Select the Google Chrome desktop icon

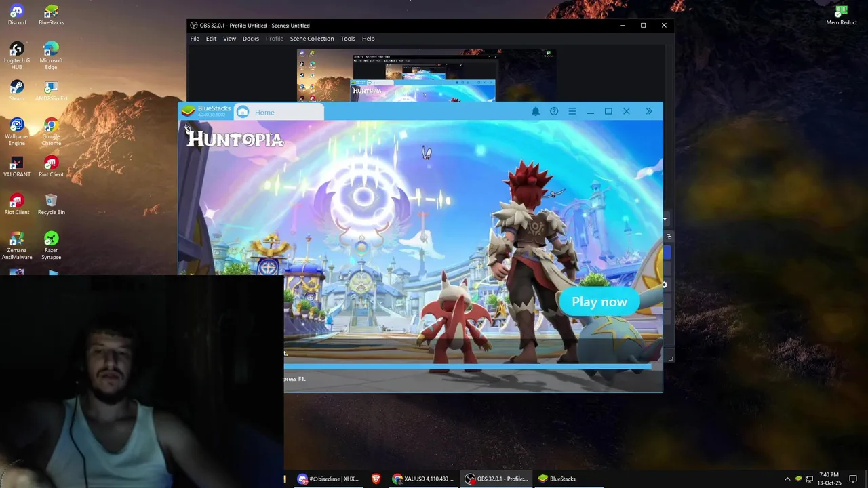coord(52,131)
